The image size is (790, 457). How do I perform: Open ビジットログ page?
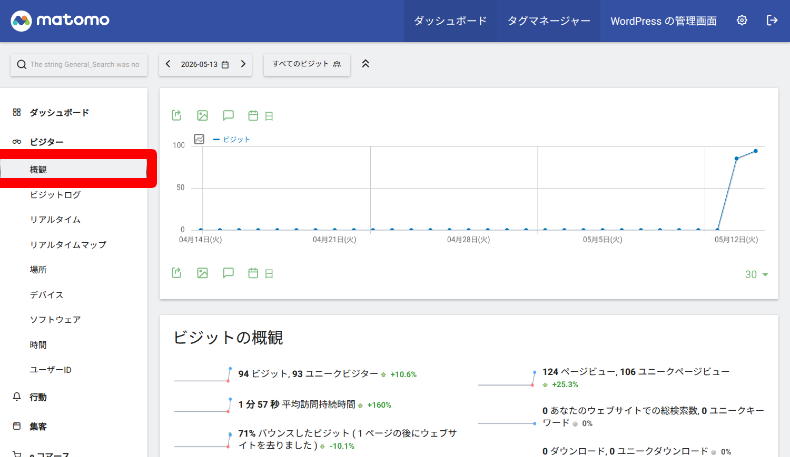pyautogui.click(x=55, y=194)
